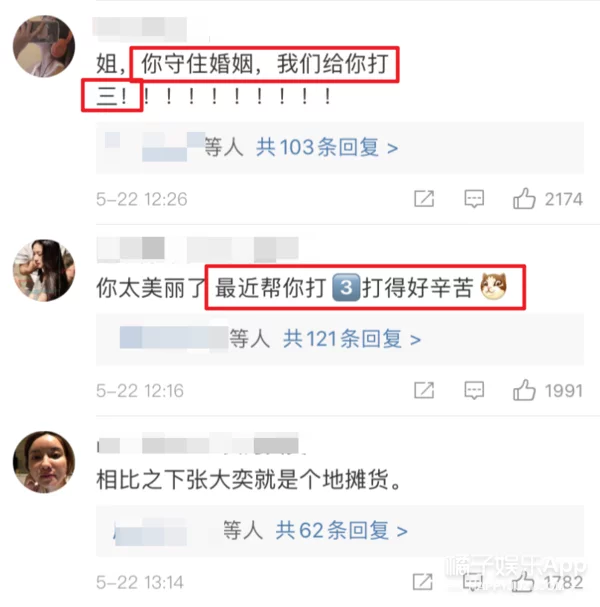This screenshot has width=600, height=607.
Task: Click the cat emoji in second comment
Action: [493, 286]
